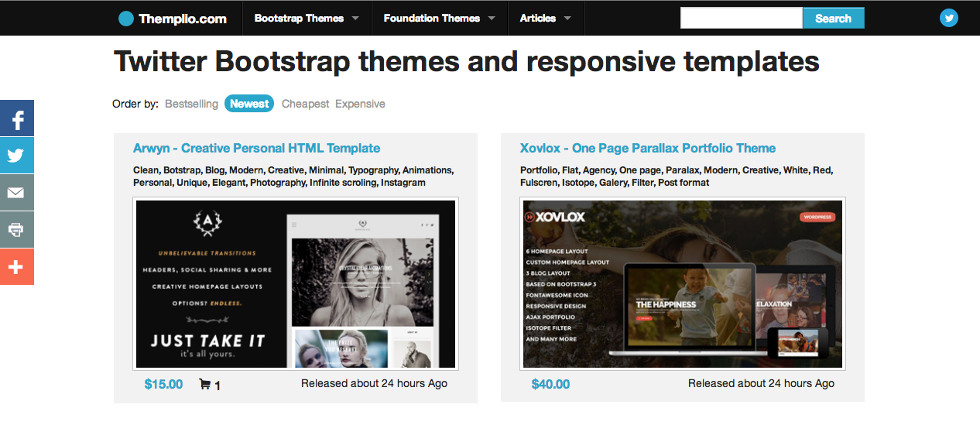Expand the Articles dropdown arrow

(x=567, y=18)
